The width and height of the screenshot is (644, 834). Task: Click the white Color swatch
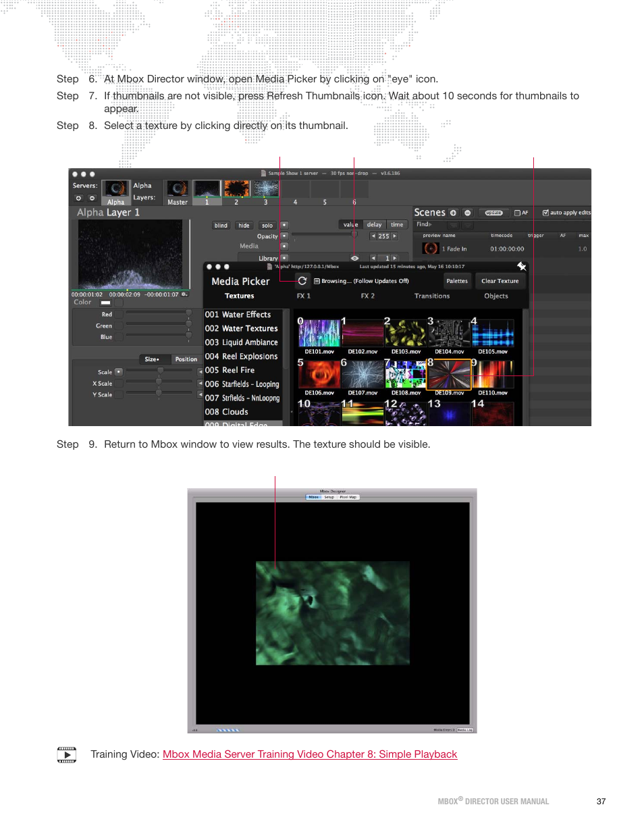pyautogui.click(x=105, y=303)
